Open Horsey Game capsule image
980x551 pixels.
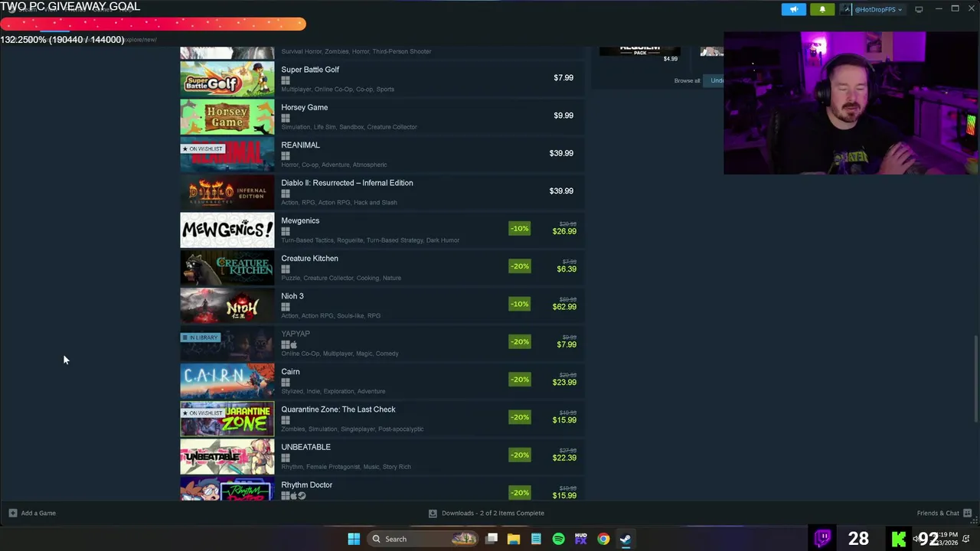coord(227,117)
